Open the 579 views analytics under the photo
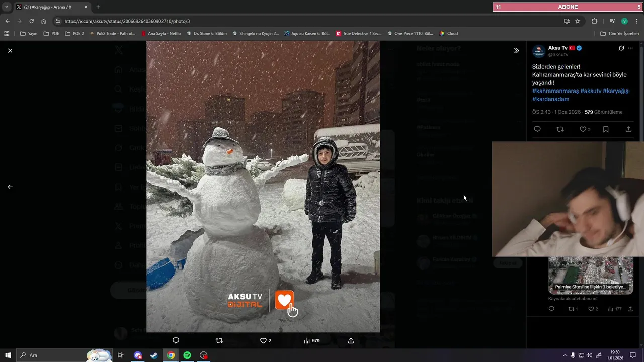 [x=312, y=340]
